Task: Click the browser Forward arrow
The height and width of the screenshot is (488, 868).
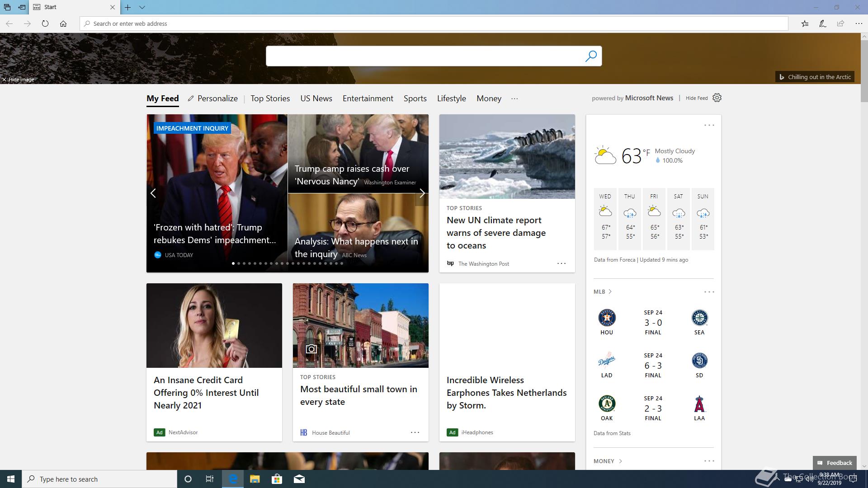Action: click(x=27, y=23)
